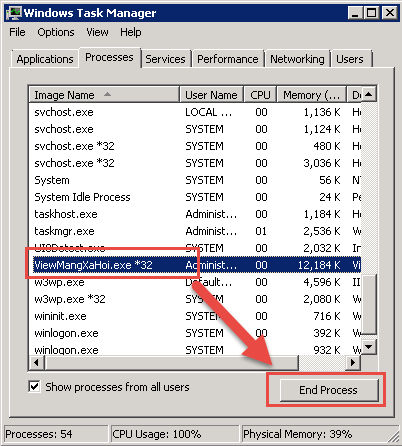Click the Task Manager title bar icon
This screenshot has width=402, height=446.
tap(14, 13)
